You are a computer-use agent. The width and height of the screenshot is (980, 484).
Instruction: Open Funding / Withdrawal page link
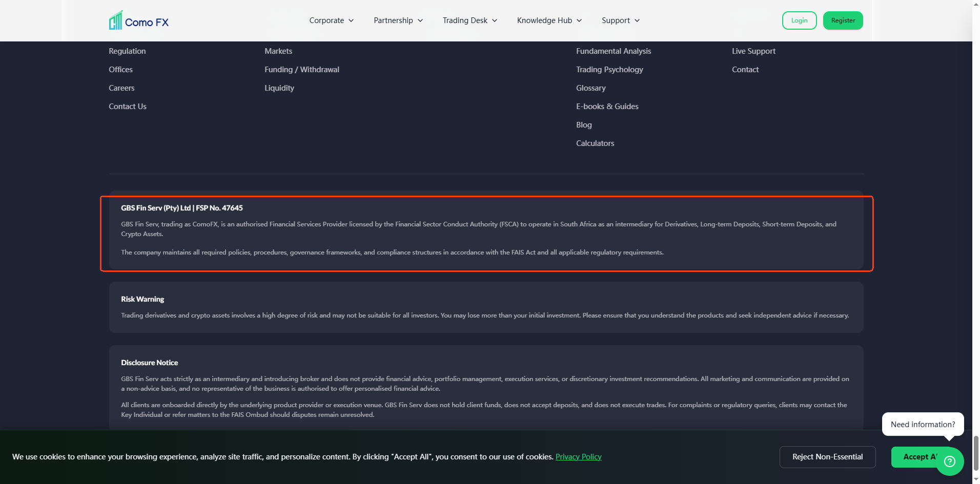[x=302, y=70]
